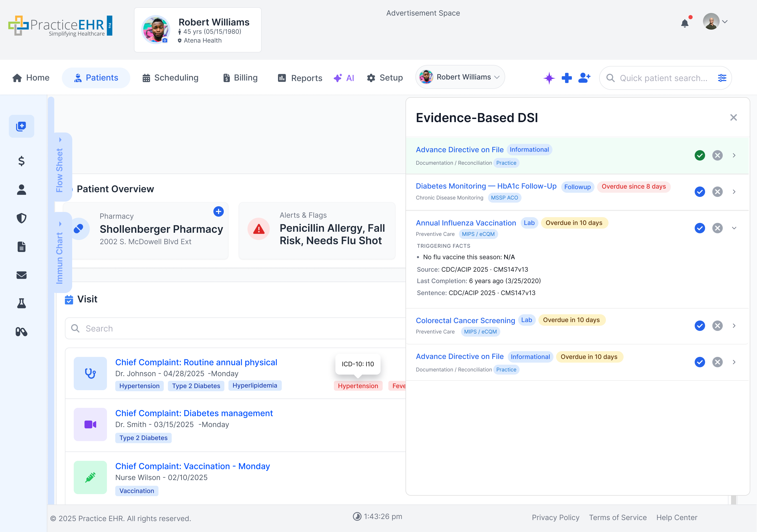Toggle green check on Advance Directive
Image resolution: width=757 pixels, height=532 pixels.
(699, 155)
